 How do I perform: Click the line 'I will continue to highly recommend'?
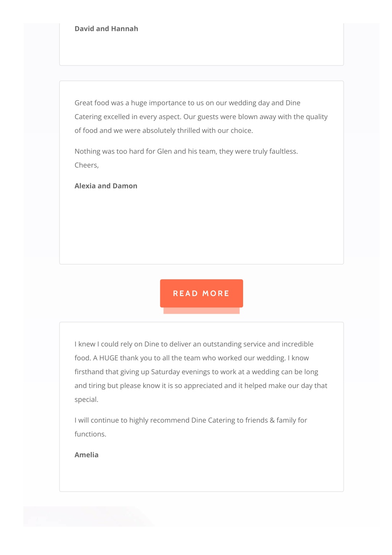(x=191, y=420)
